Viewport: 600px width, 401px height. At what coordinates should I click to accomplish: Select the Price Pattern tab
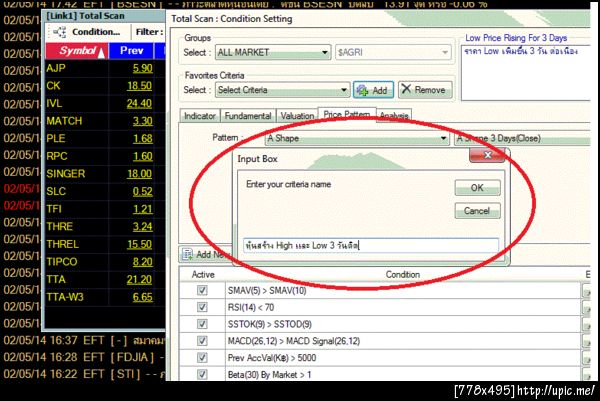347,114
